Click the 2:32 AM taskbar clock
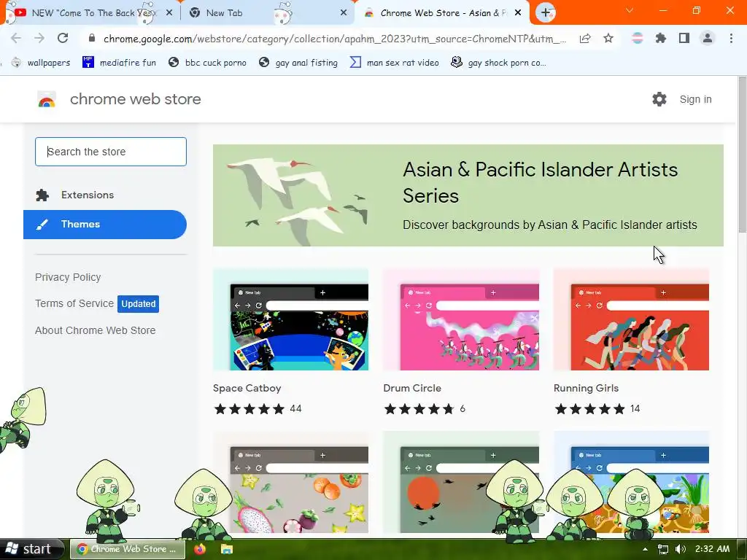This screenshot has width=747, height=560. click(x=712, y=549)
